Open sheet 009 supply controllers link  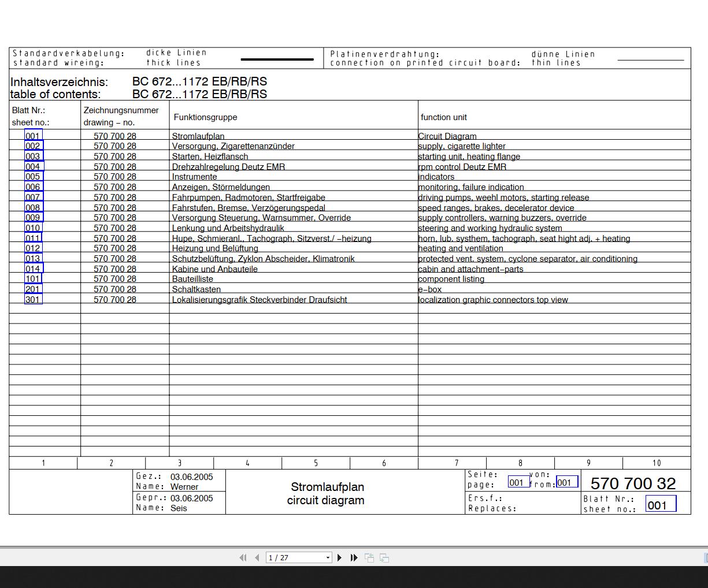(33, 218)
